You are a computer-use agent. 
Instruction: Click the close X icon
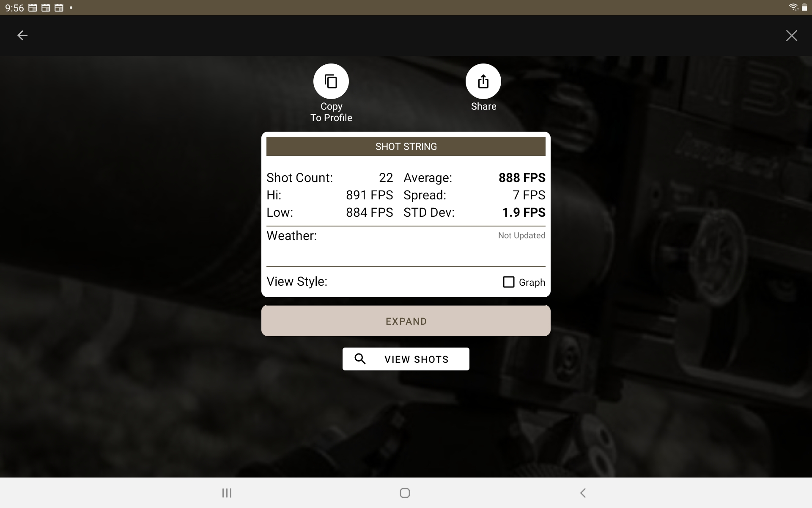coord(792,35)
